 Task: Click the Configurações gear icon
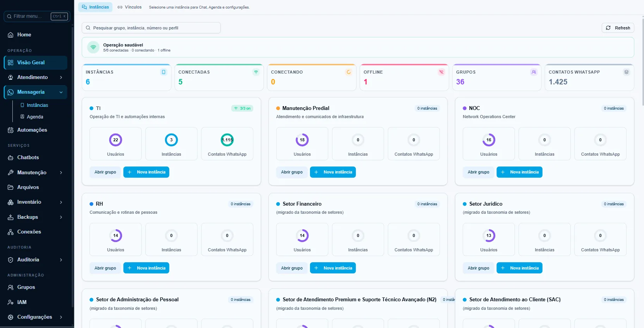pos(10,317)
